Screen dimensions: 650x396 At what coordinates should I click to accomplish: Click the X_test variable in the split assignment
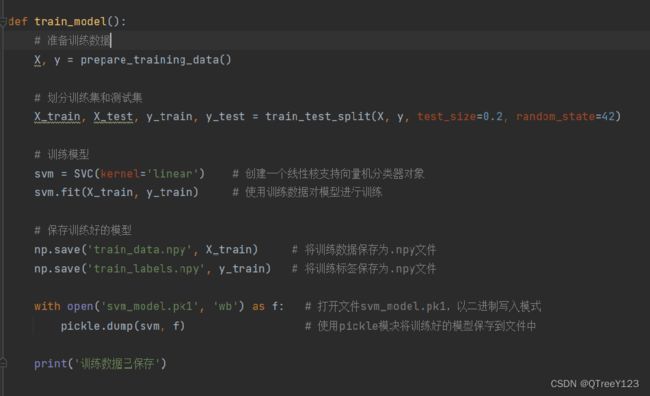113,117
